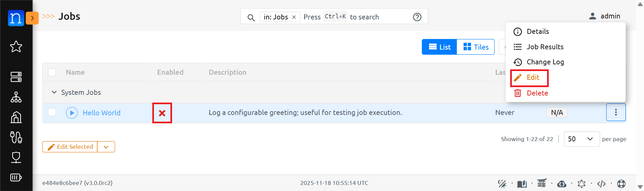Click the code brackets footer icon
Screen dimensions: 644x191
click(x=601, y=184)
